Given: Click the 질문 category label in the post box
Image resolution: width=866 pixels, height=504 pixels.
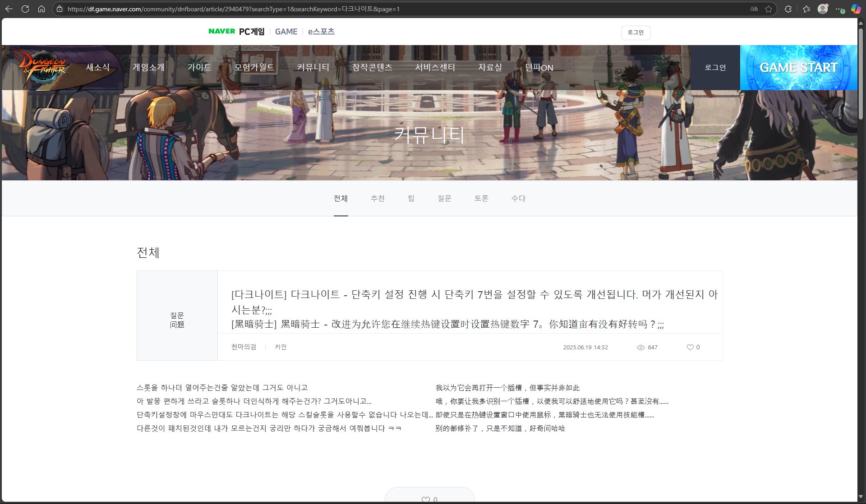Looking at the screenshot, I should click(x=177, y=316).
